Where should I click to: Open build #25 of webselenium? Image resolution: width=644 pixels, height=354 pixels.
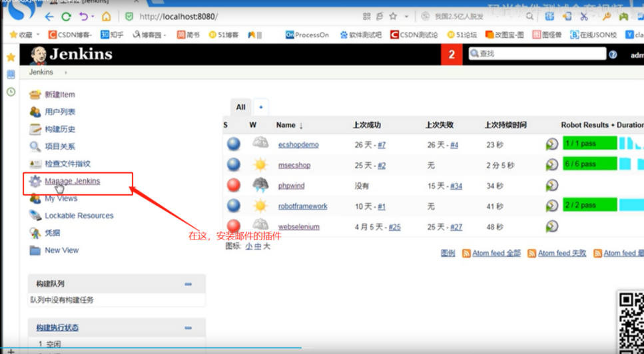coord(394,227)
